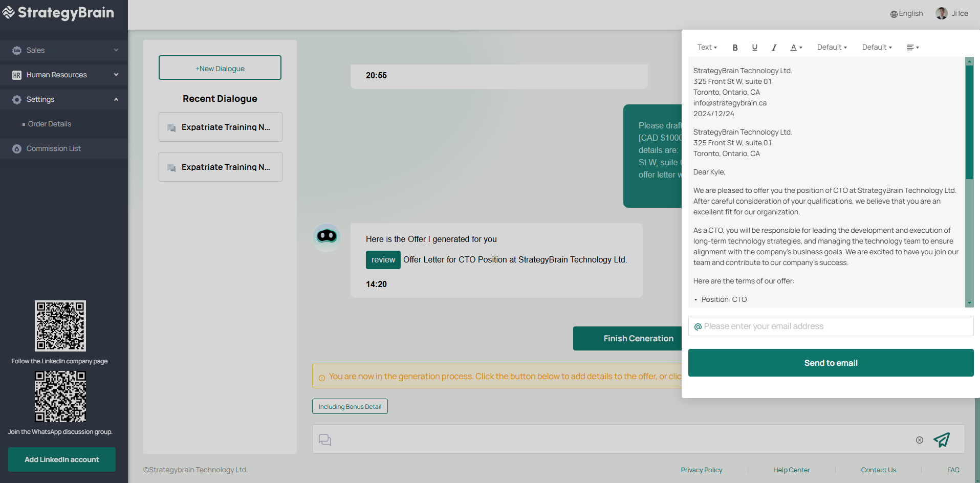The image size is (980, 483).
Task: Click the 'Recent Dialogue' heading
Action: tap(220, 99)
